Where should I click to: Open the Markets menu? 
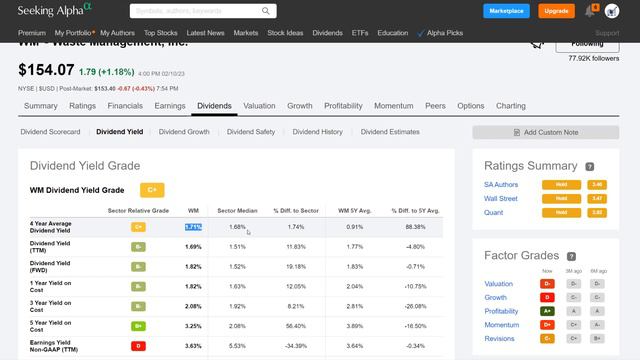[246, 33]
